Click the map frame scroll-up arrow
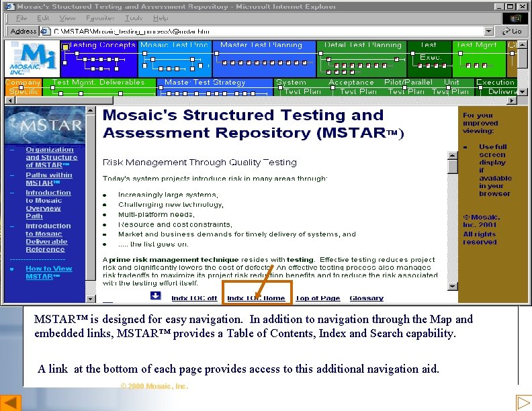 [523, 44]
